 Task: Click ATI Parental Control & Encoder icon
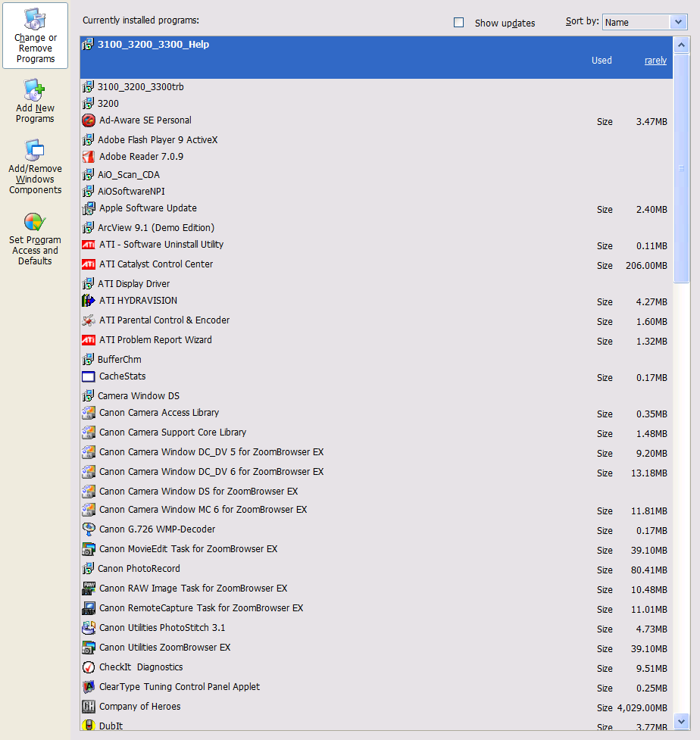[x=89, y=320]
